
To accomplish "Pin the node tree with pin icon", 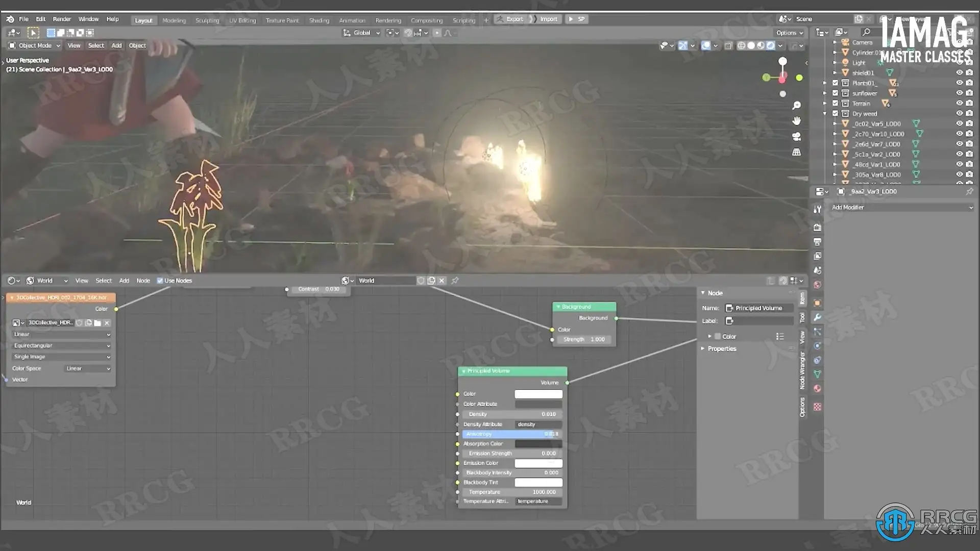I will tap(455, 281).
